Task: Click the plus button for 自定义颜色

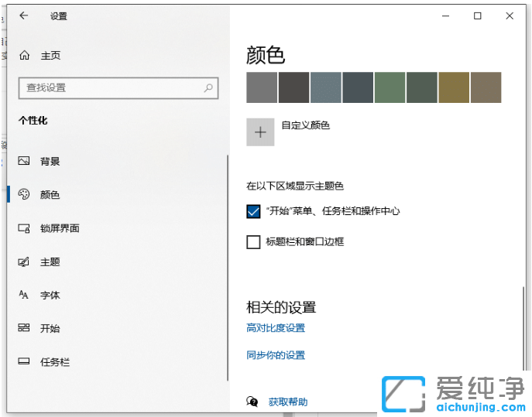Action: (260, 132)
